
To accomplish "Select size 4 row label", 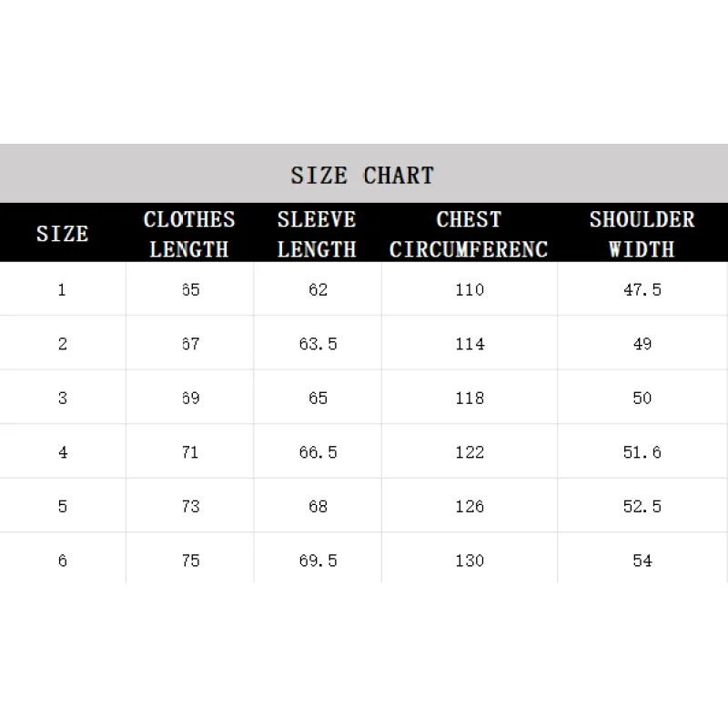I will [62, 452].
